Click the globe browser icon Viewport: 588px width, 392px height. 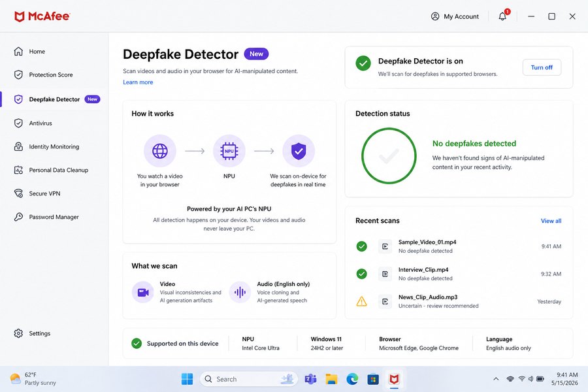(x=160, y=151)
